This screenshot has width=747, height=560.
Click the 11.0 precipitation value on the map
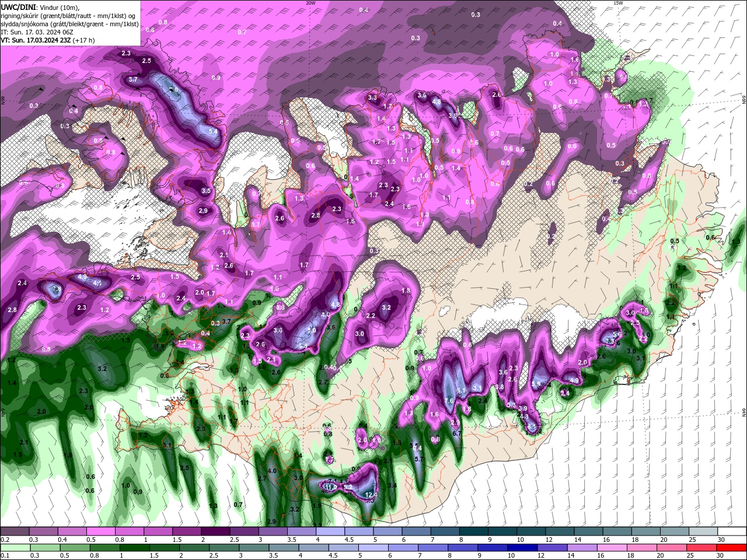point(331,487)
